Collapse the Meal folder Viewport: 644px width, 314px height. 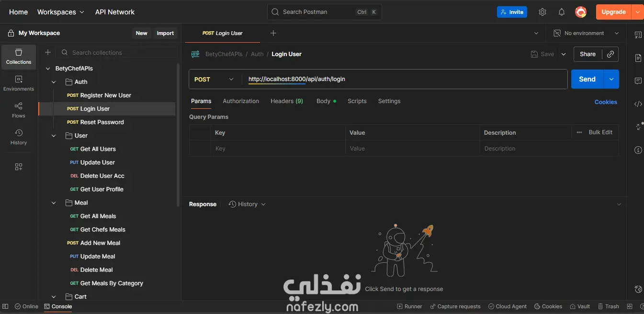pos(54,203)
